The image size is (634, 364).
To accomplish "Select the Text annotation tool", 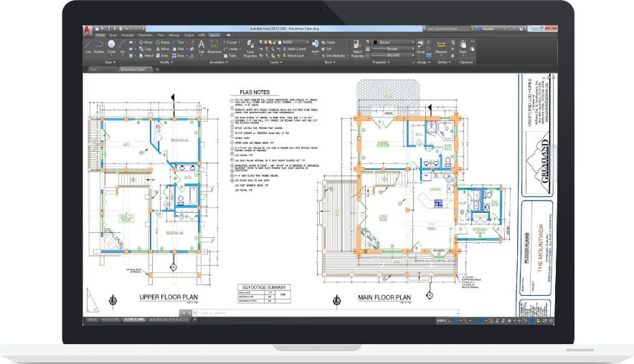I will pyautogui.click(x=201, y=47).
